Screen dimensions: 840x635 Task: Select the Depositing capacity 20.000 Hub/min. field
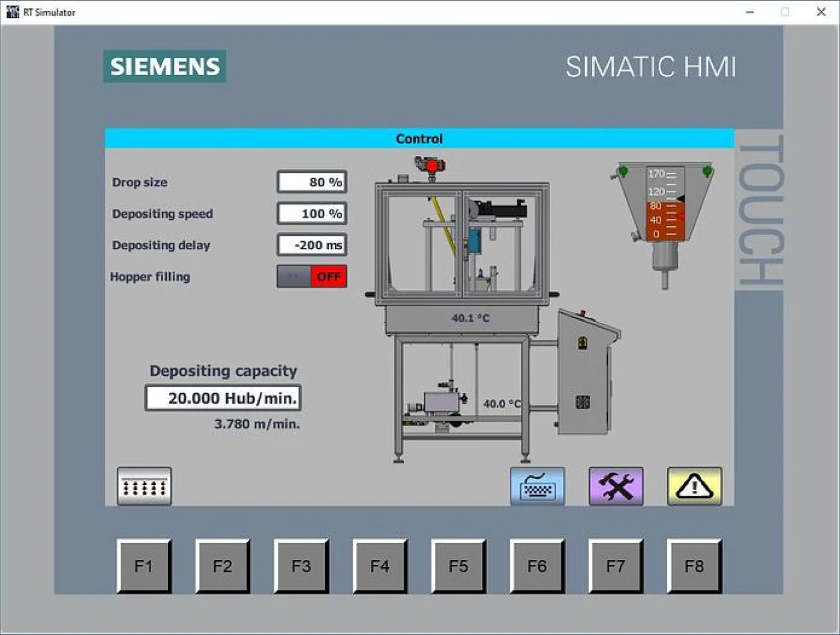coord(223,398)
